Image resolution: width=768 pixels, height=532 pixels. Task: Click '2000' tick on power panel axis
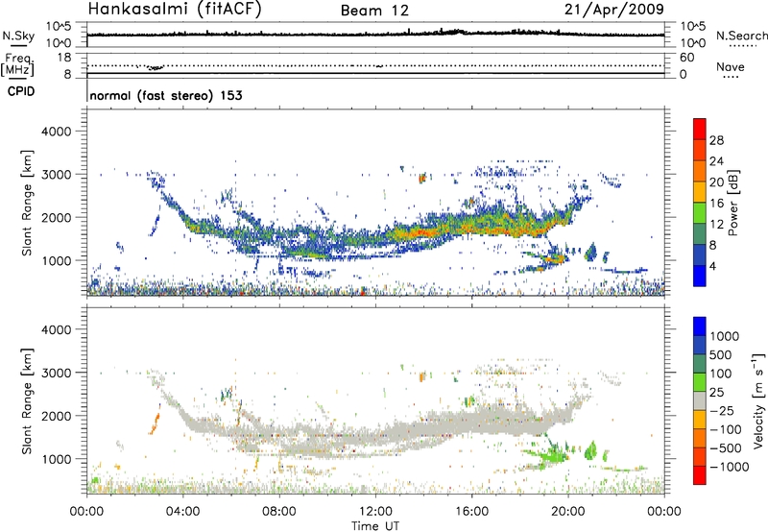tap(56, 217)
